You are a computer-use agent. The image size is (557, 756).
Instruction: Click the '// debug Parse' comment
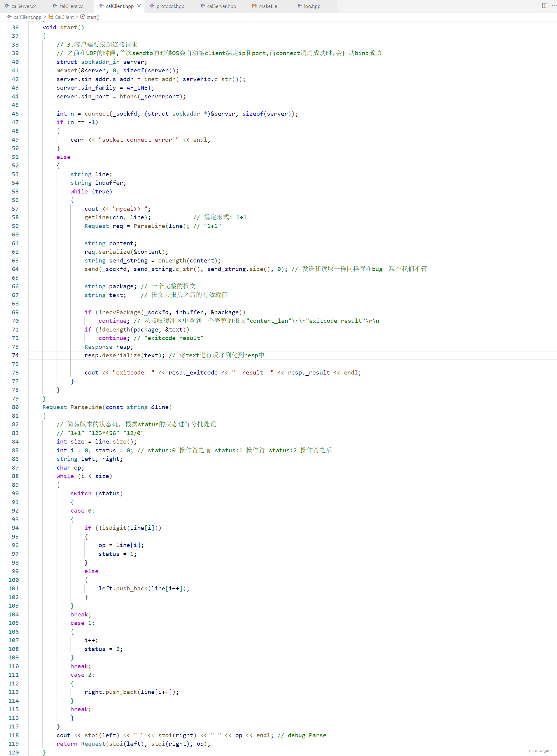coord(302,735)
